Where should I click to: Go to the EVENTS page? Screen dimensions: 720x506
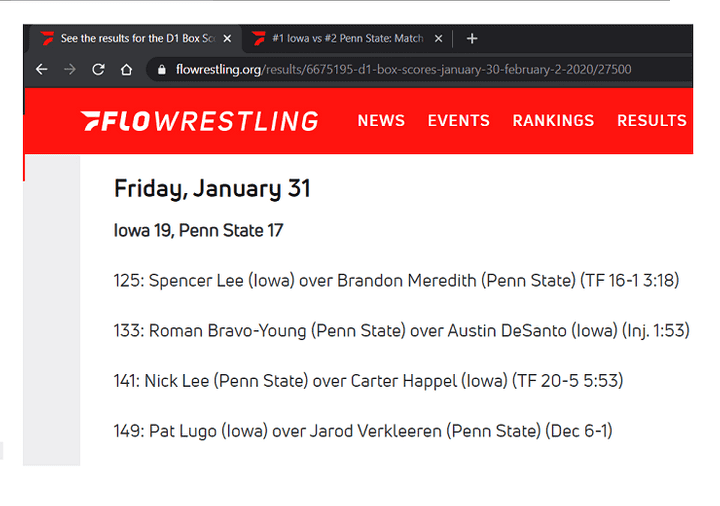pyautogui.click(x=458, y=121)
